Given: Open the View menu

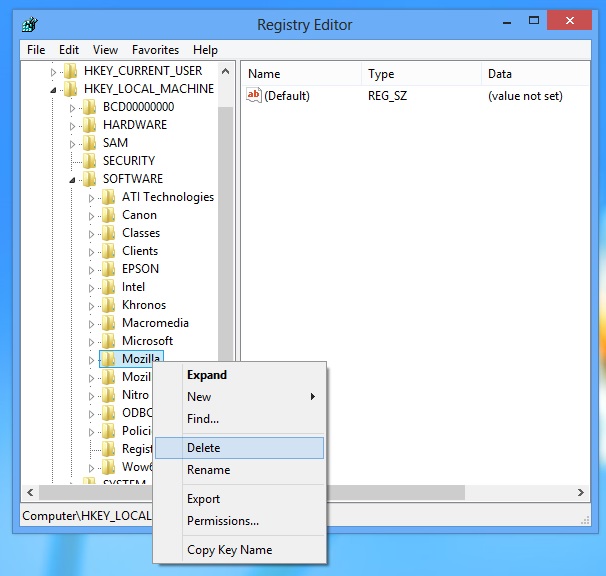Looking at the screenshot, I should tap(105, 50).
